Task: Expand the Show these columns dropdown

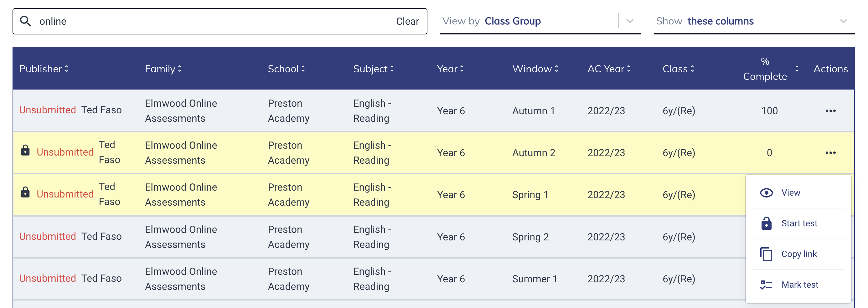Action: (843, 21)
